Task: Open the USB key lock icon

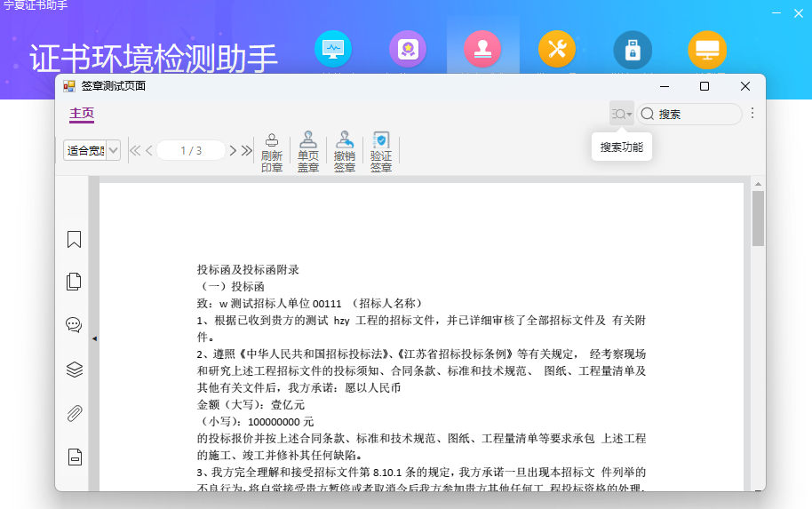Action: point(633,49)
